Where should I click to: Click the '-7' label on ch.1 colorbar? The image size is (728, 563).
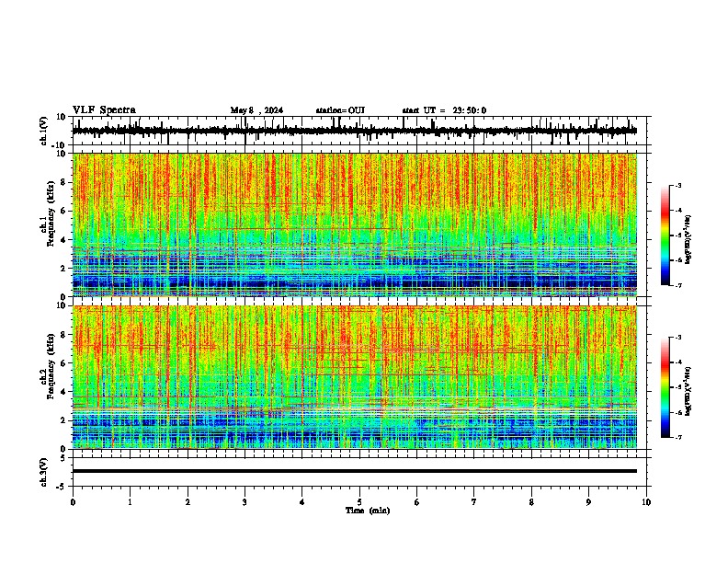point(678,285)
